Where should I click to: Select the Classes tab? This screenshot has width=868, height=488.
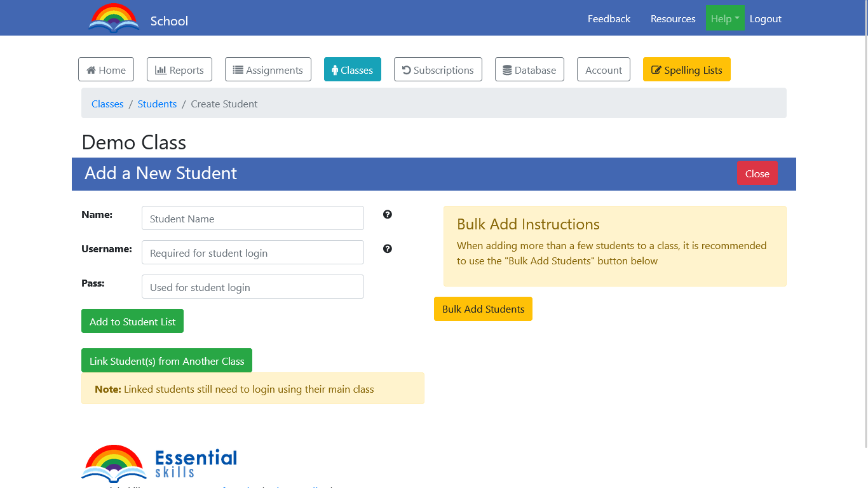[353, 70]
